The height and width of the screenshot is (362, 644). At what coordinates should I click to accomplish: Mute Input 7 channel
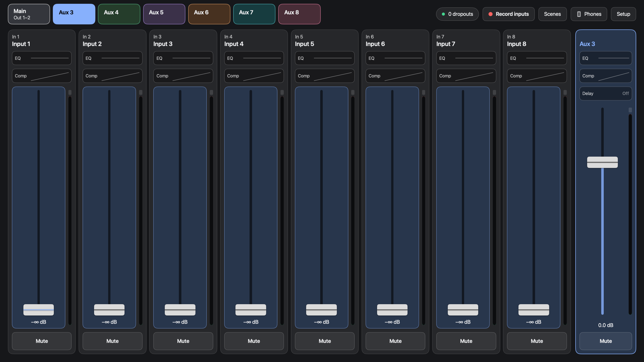(466, 341)
